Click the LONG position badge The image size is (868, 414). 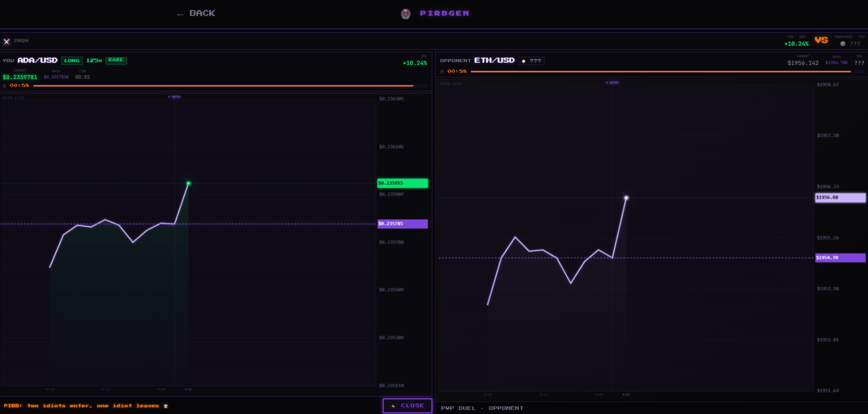72,61
